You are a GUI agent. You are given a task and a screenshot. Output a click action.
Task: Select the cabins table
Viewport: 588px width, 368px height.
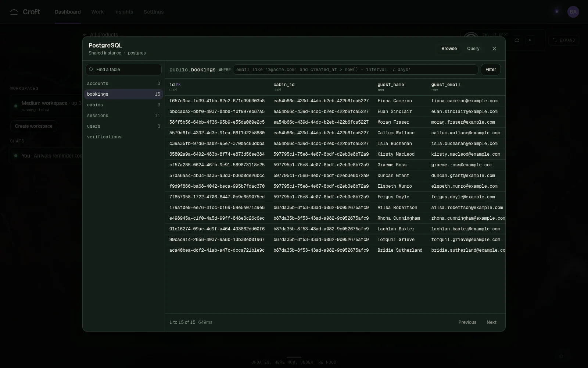point(123,105)
